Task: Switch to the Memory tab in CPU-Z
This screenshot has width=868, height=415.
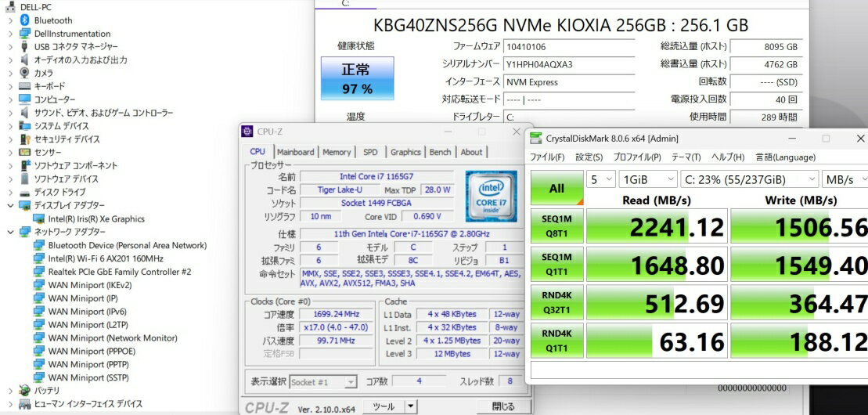Action: [x=337, y=152]
